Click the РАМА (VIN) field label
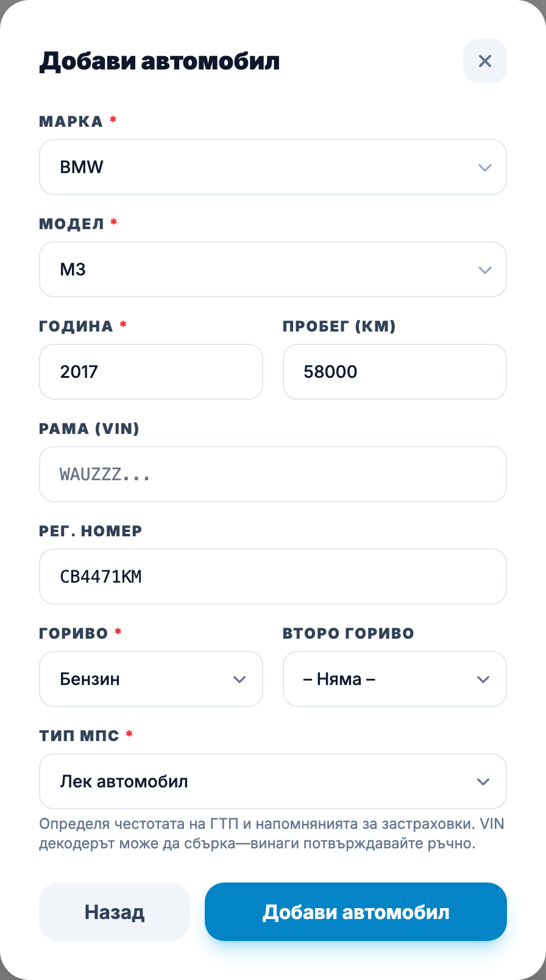Image resolution: width=546 pixels, height=980 pixels. [89, 428]
